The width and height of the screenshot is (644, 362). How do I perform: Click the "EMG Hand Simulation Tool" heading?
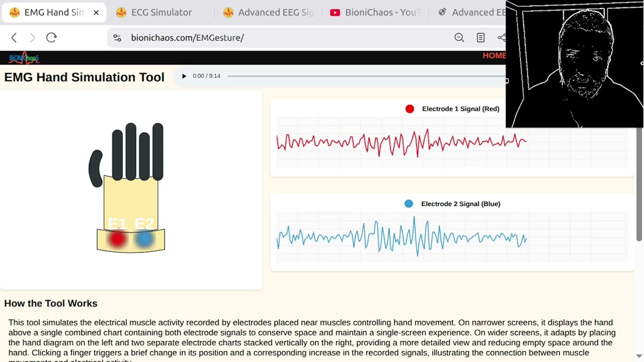84,77
